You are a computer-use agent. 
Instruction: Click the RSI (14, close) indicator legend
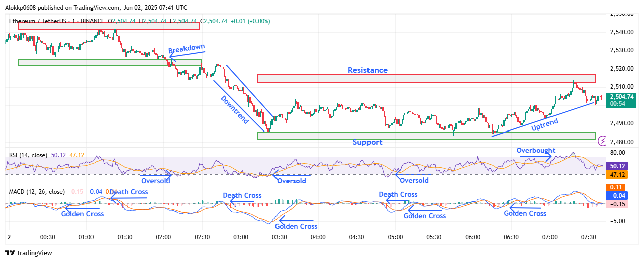click(29, 156)
